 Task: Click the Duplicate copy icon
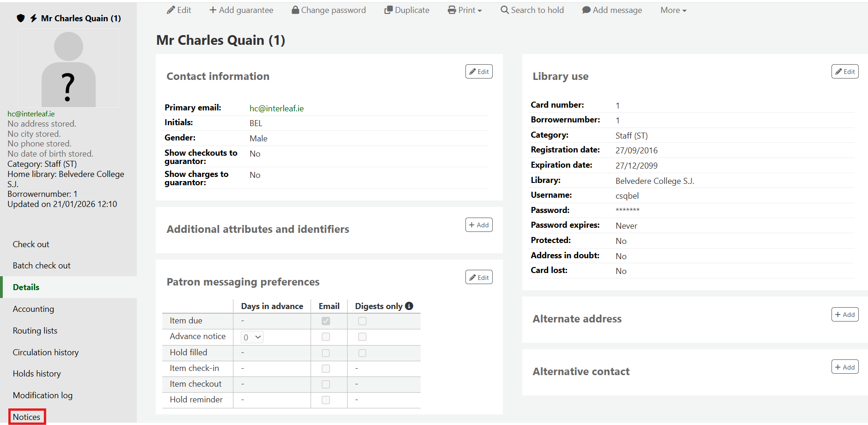pos(388,10)
